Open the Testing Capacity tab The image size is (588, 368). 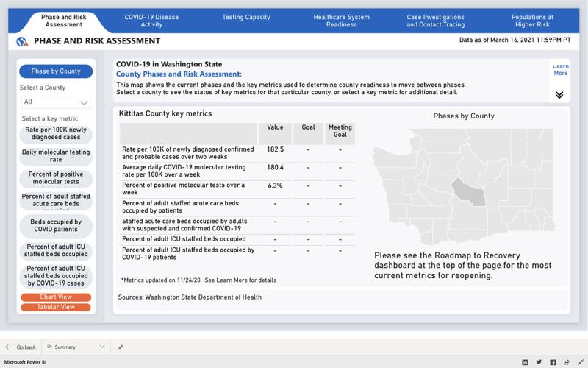(246, 17)
